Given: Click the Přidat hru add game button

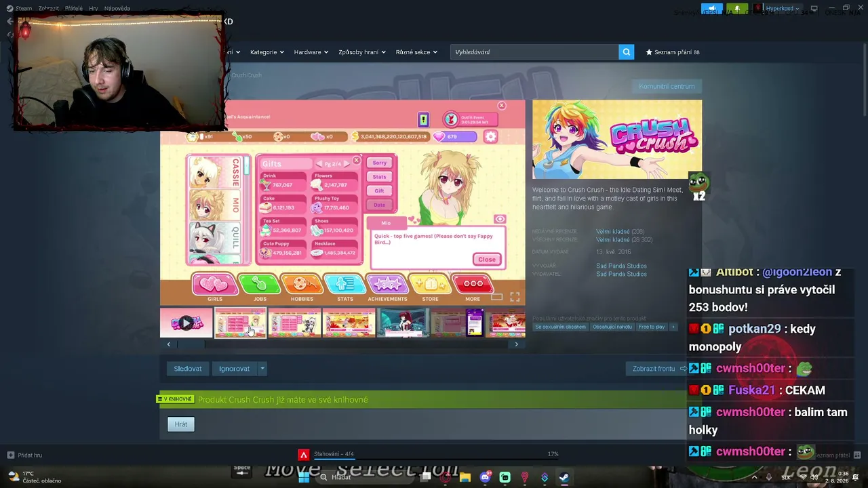Looking at the screenshot, I should pyautogui.click(x=25, y=455).
